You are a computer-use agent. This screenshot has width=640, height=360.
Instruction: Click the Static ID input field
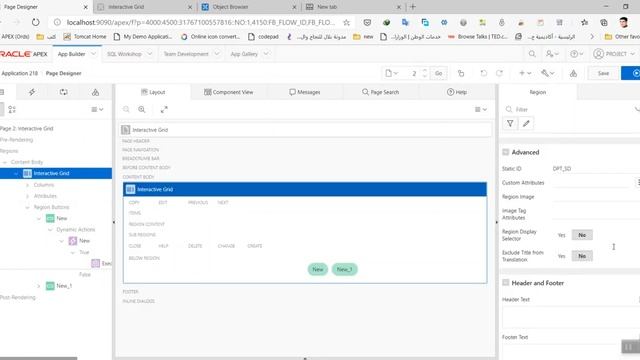[x=595, y=169]
